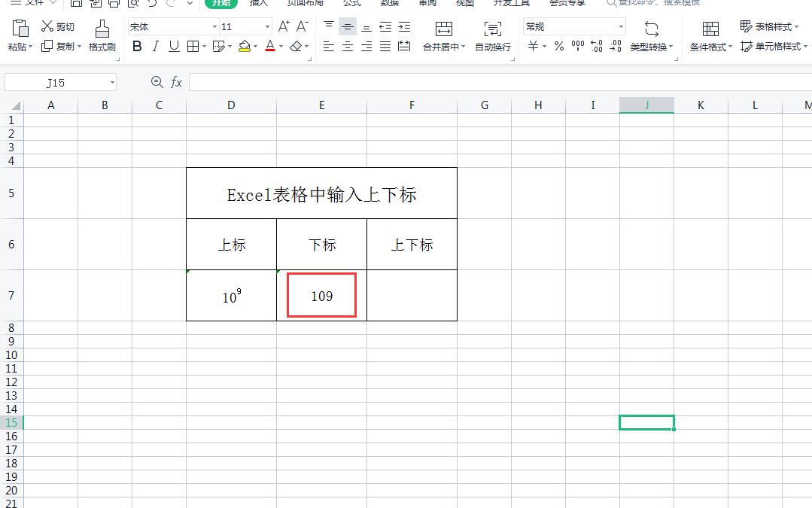Image resolution: width=812 pixels, height=508 pixels.
Task: Activate the Format Painter (格式刷) brush
Action: tap(102, 35)
